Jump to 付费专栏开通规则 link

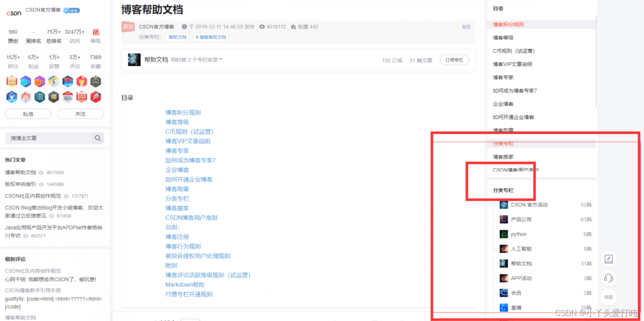(x=189, y=294)
